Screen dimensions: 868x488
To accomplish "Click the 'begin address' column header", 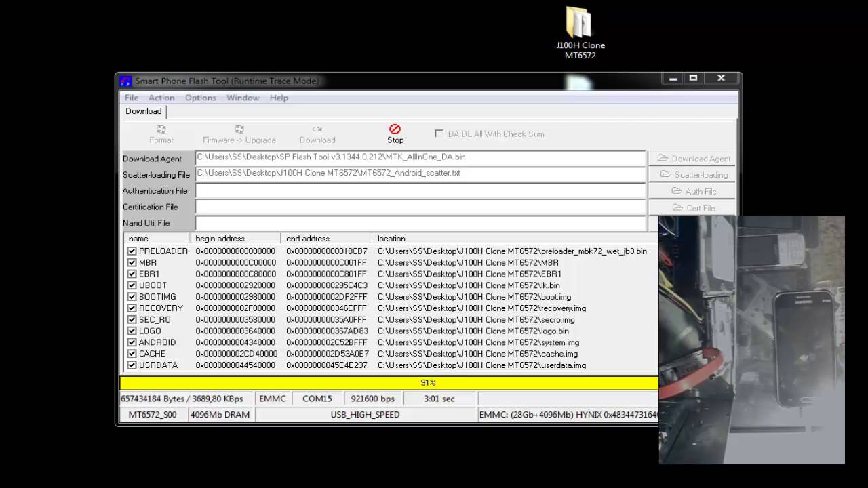I will pos(235,239).
